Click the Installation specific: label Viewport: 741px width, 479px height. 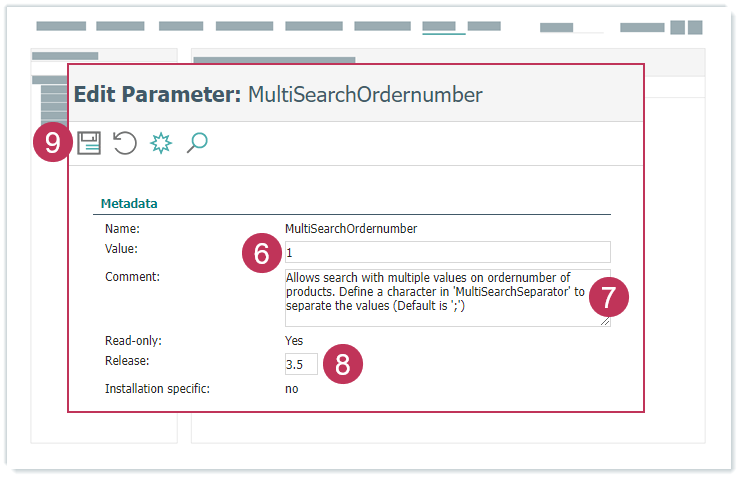(x=157, y=389)
